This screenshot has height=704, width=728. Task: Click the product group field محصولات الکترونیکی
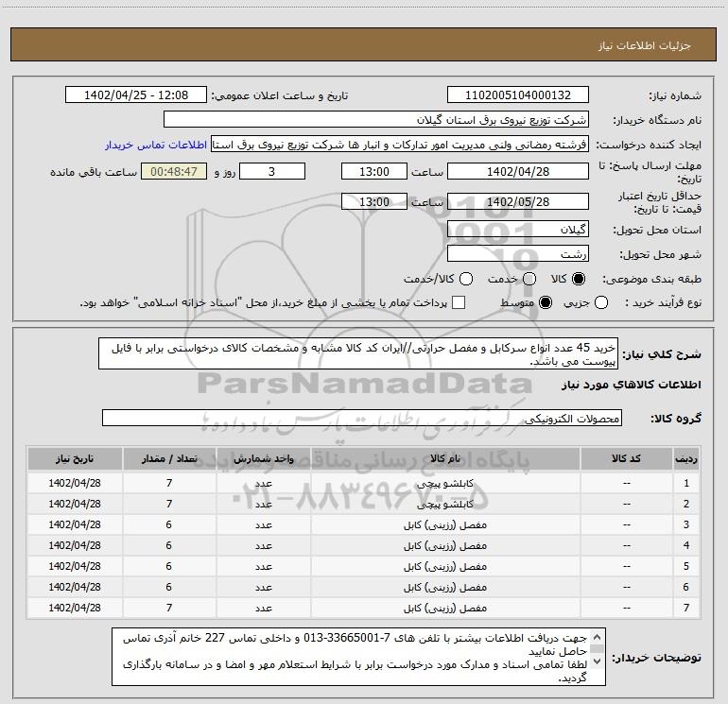pyautogui.click(x=362, y=418)
